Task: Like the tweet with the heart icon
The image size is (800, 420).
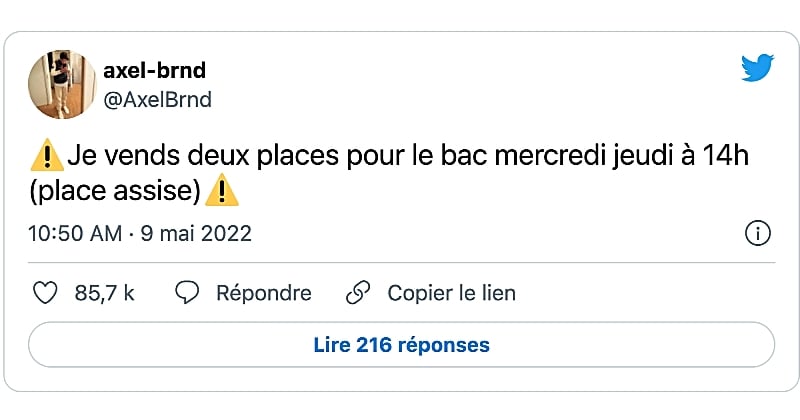Action: coord(44,293)
